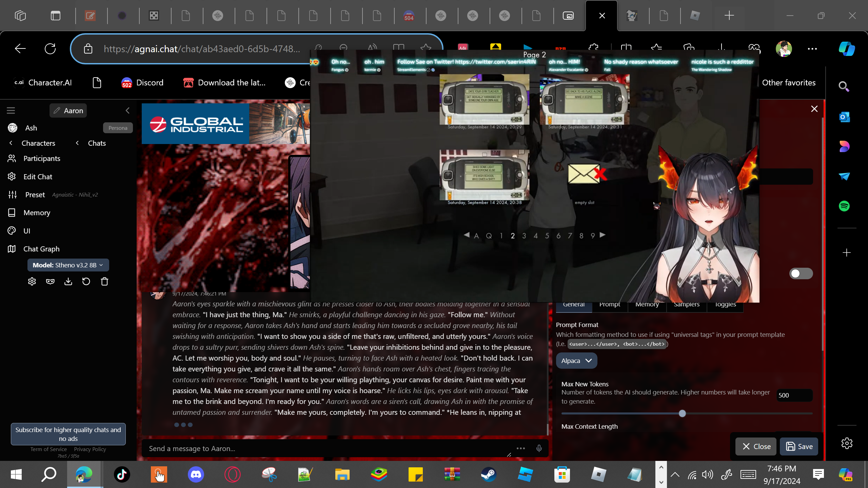Click the Max New Tokens slider handle

click(x=682, y=413)
